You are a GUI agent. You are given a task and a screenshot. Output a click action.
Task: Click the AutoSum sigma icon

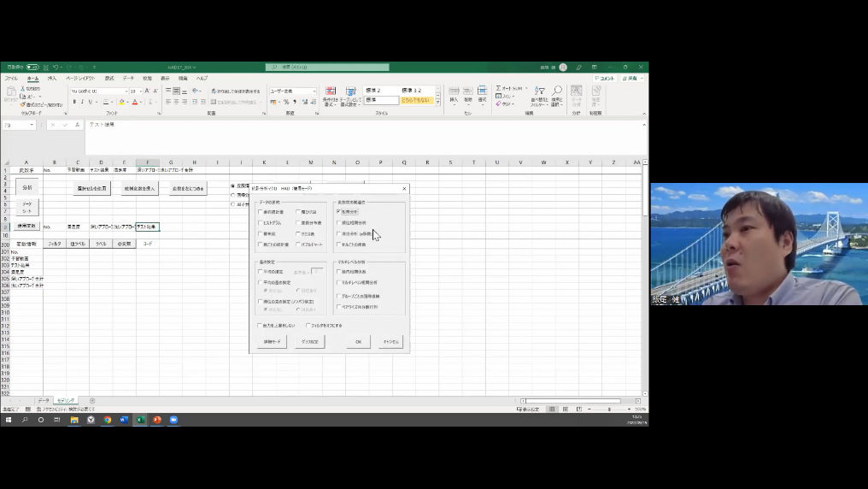499,88
